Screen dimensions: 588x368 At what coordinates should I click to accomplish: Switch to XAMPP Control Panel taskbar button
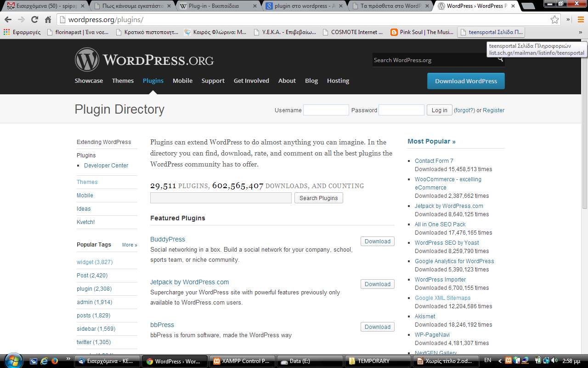[x=242, y=361]
